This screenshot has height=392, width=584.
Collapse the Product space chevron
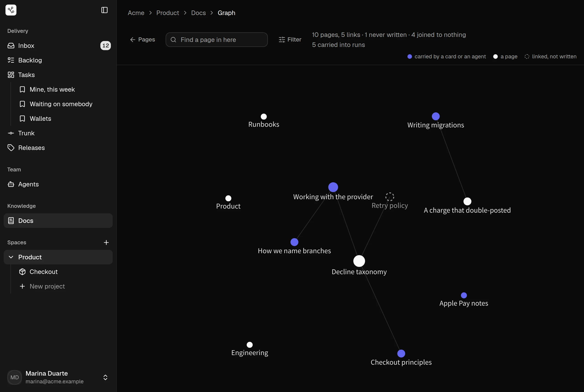[x=11, y=257]
